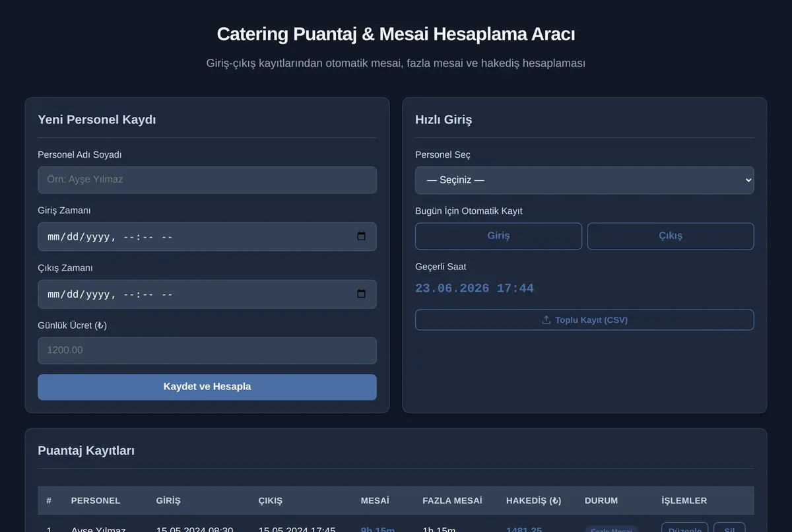The width and height of the screenshot is (792, 532).
Task: Click the Yeni Personel Kaydı heading
Action: click(97, 119)
